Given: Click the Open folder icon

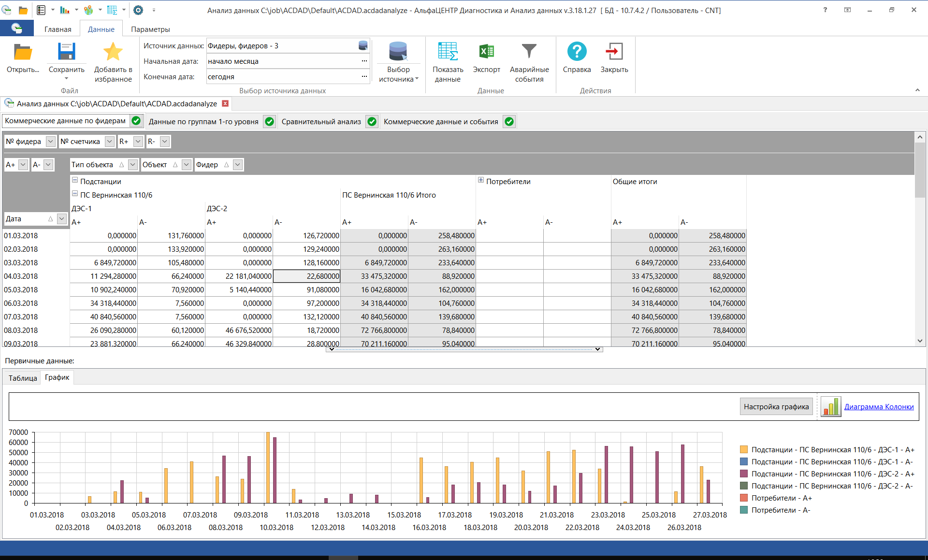Looking at the screenshot, I should tap(23, 53).
